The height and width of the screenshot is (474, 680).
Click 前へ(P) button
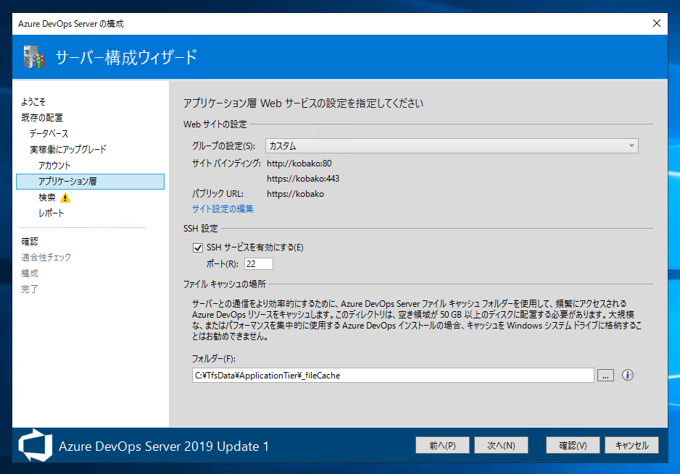click(442, 445)
